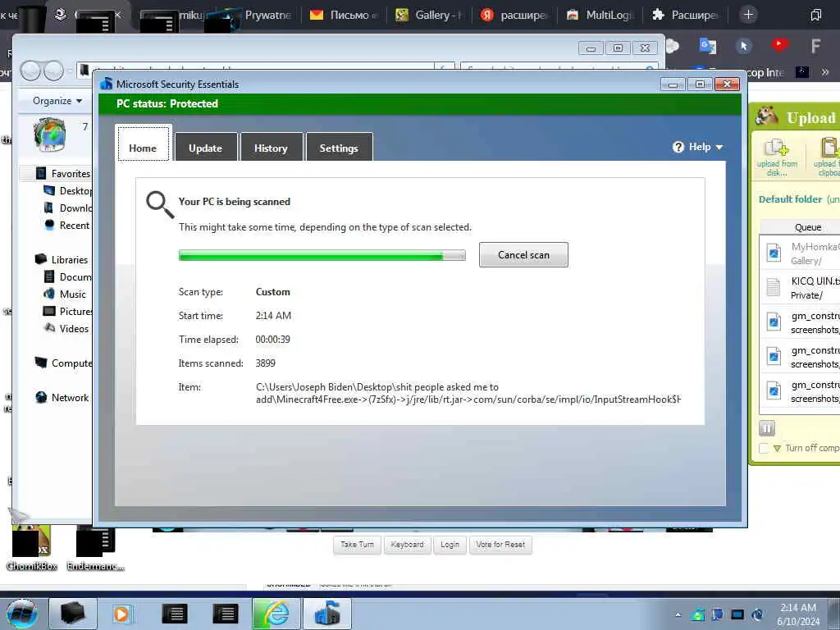Switch to the History tab
The image size is (840, 630).
pos(271,148)
